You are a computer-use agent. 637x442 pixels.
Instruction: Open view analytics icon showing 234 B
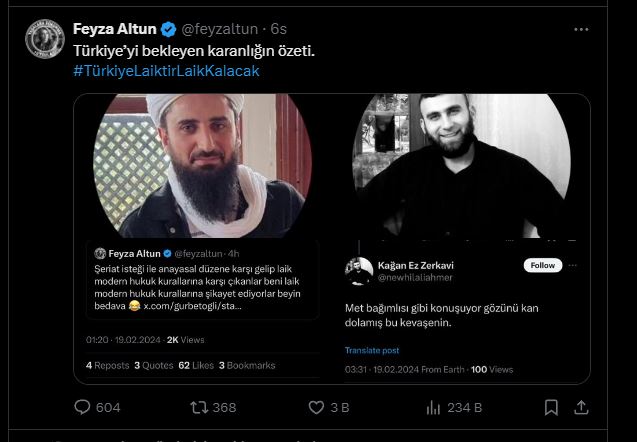(434, 408)
